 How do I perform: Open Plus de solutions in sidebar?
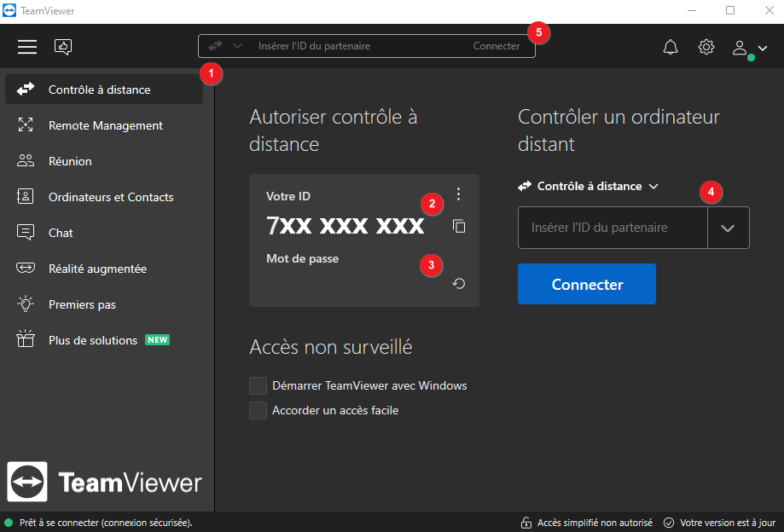pyautogui.click(x=93, y=340)
